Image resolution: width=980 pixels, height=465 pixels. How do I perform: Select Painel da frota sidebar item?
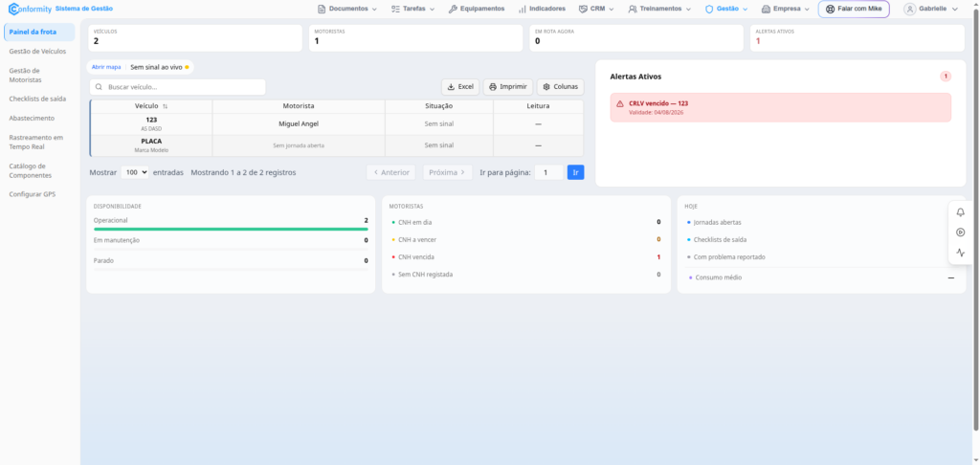coord(39,32)
